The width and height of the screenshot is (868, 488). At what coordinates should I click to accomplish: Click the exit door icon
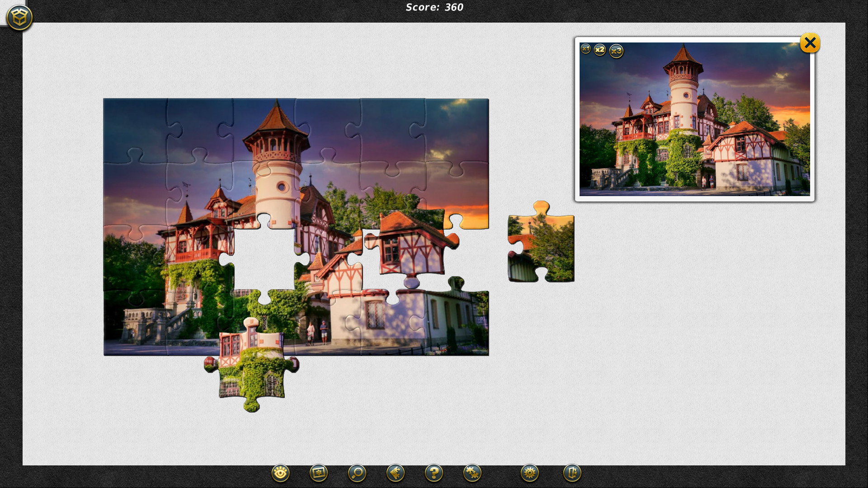[x=572, y=473]
